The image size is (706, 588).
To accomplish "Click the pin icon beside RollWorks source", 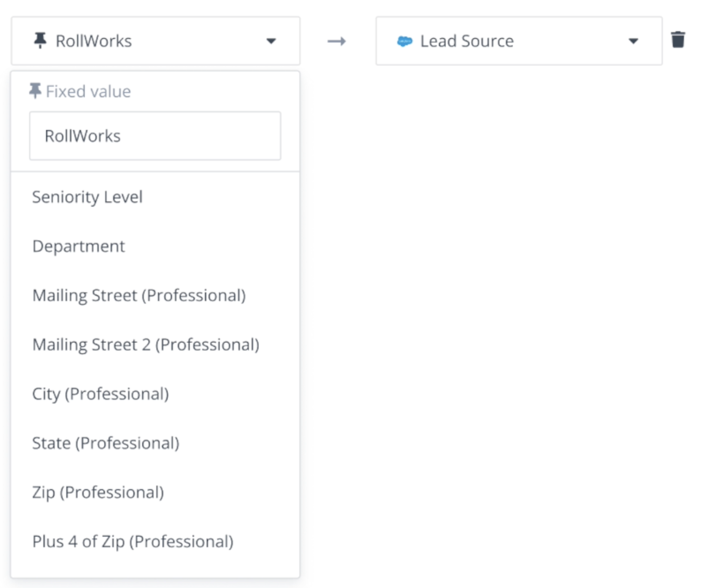I will 40,40.
